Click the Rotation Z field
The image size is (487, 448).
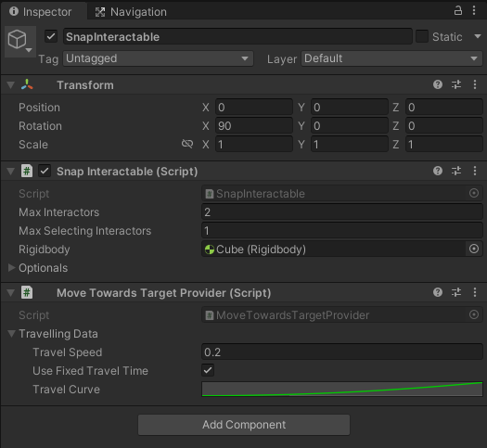(x=444, y=126)
